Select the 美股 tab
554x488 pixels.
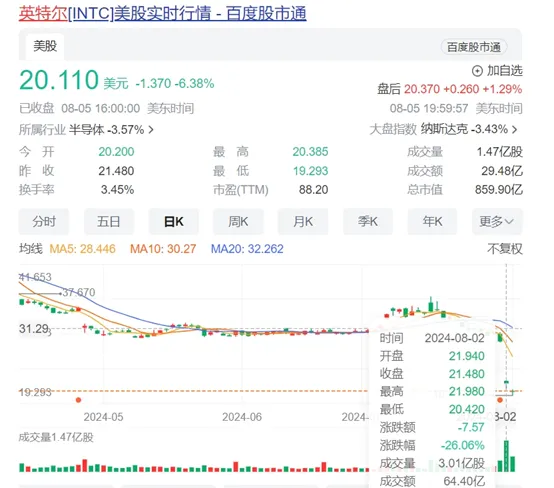click(45, 46)
